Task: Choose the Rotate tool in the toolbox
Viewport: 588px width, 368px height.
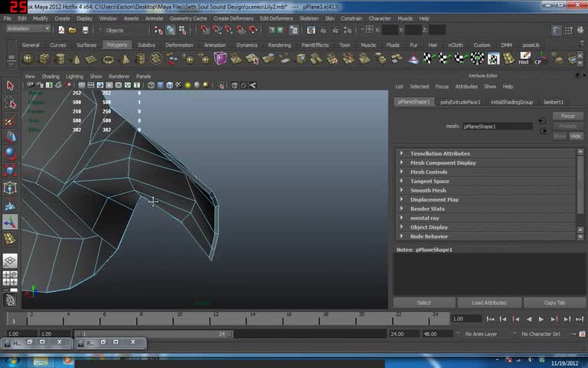Action: point(10,153)
